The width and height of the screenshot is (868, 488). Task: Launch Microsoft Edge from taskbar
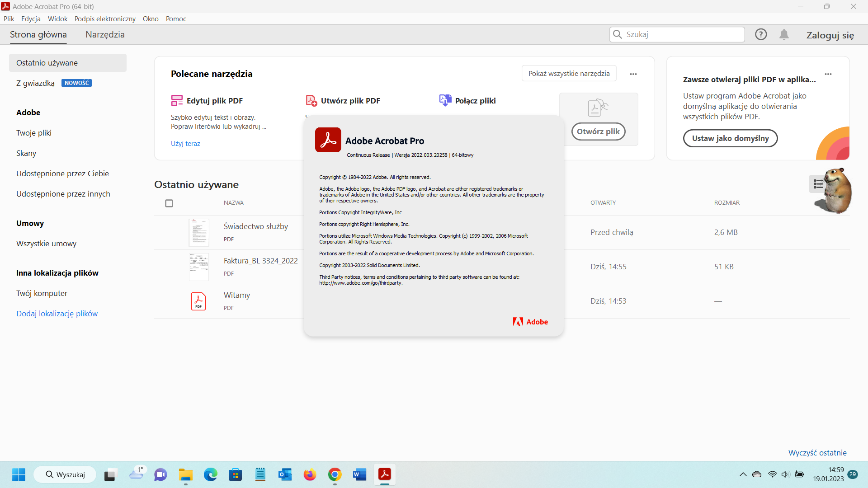point(210,474)
